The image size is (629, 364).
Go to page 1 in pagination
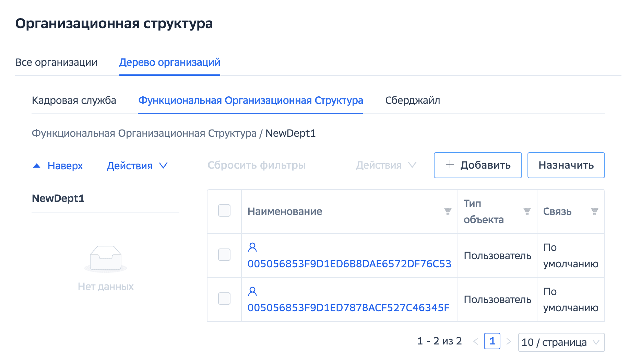tap(492, 341)
